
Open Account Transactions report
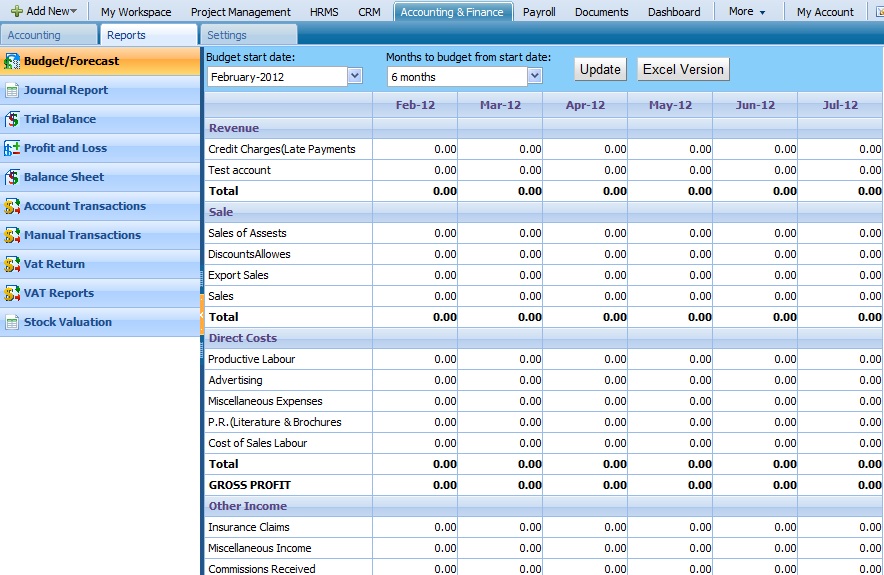coord(85,206)
